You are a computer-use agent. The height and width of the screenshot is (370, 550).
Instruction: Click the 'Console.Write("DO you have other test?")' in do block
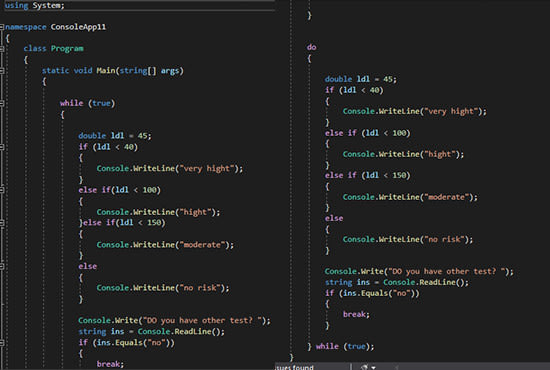tap(419, 271)
